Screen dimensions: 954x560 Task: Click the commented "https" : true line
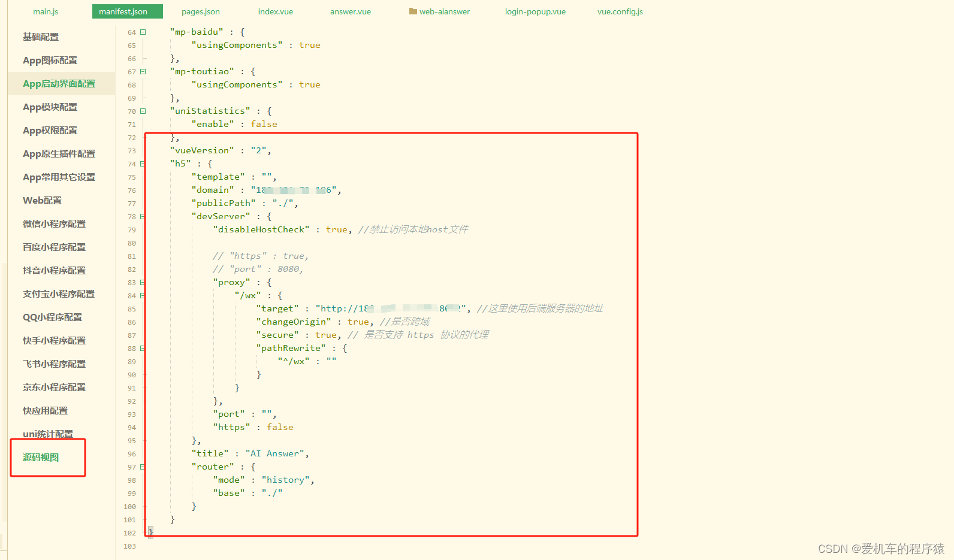point(261,256)
